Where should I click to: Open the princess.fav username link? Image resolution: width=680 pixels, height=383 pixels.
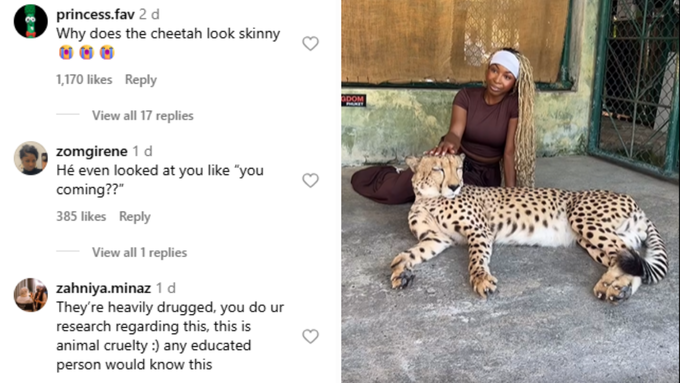[95, 15]
